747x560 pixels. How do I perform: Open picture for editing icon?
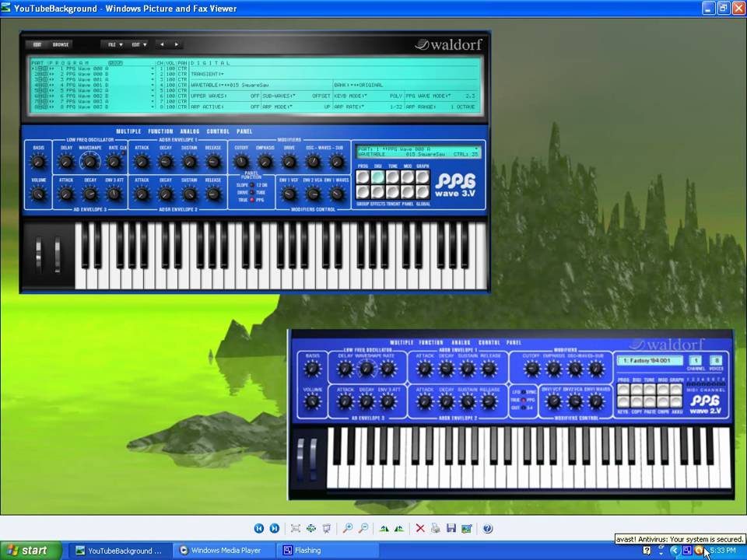(467, 528)
